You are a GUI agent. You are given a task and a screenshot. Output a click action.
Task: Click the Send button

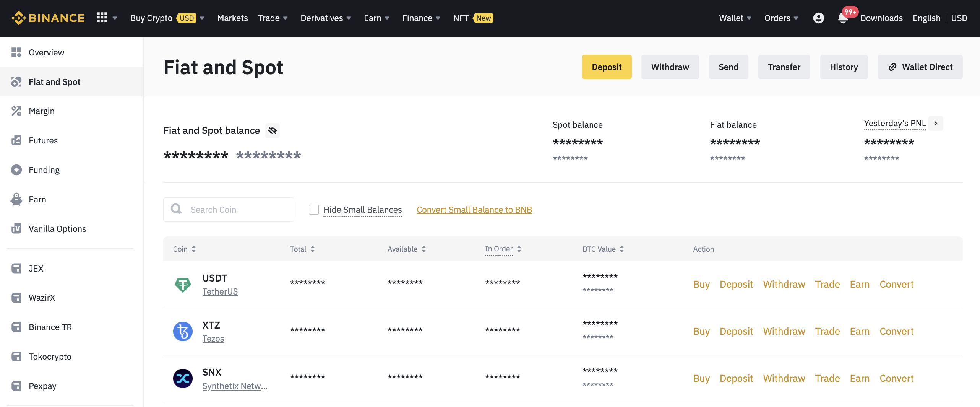pos(728,67)
